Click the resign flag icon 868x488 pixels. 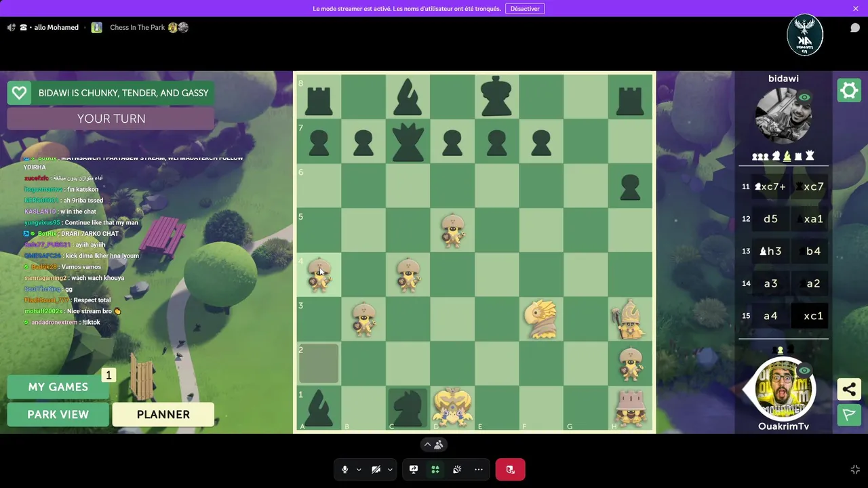(x=849, y=415)
